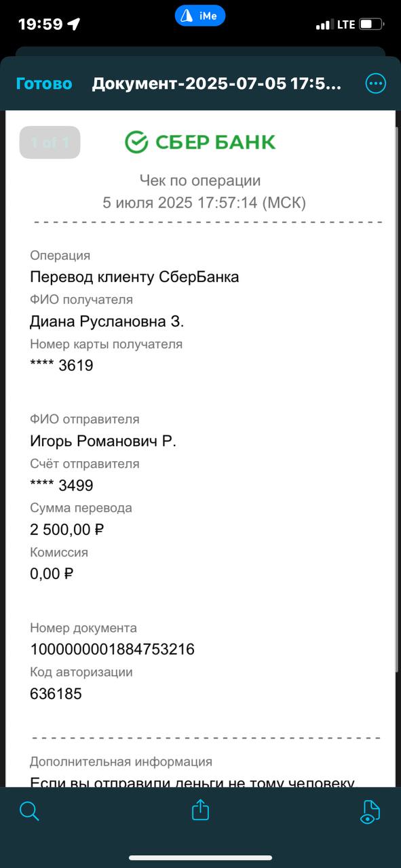This screenshot has width=401, height=868.
Task: Tap the magnifier search icon
Action: [29, 811]
